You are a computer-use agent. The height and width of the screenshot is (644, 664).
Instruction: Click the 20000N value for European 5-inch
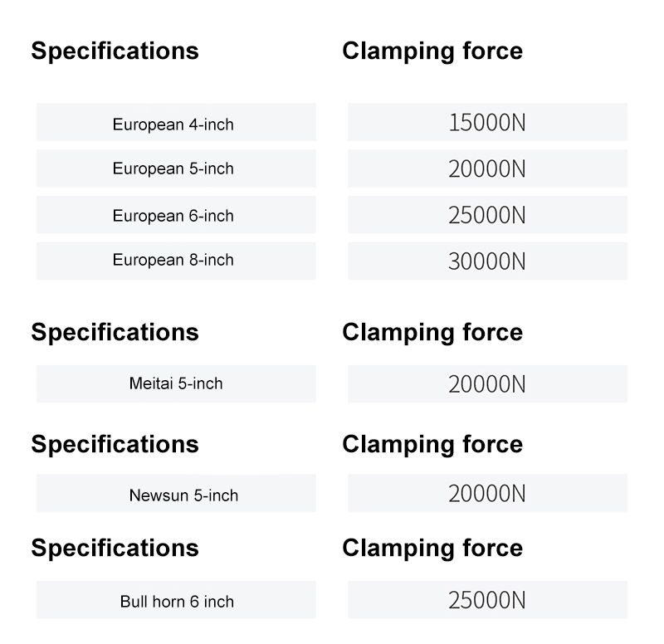coord(487,169)
